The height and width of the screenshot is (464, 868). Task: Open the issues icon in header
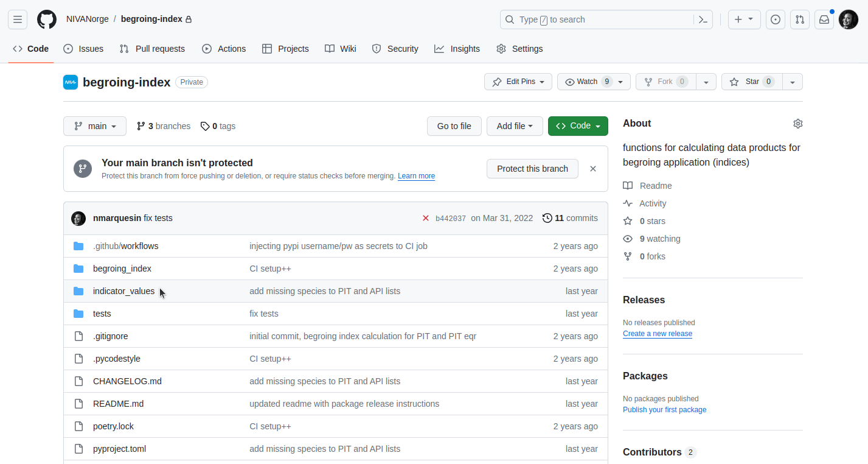tap(776, 19)
